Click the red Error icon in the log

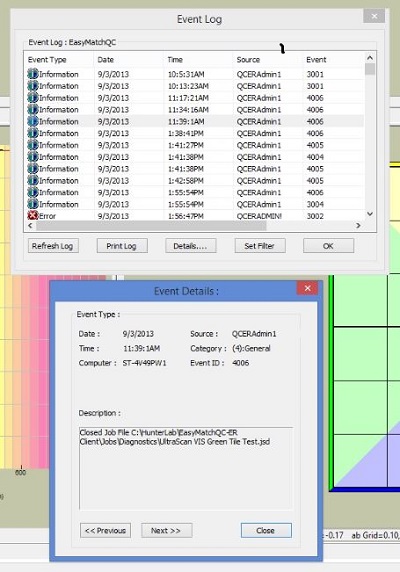pyautogui.click(x=33, y=216)
